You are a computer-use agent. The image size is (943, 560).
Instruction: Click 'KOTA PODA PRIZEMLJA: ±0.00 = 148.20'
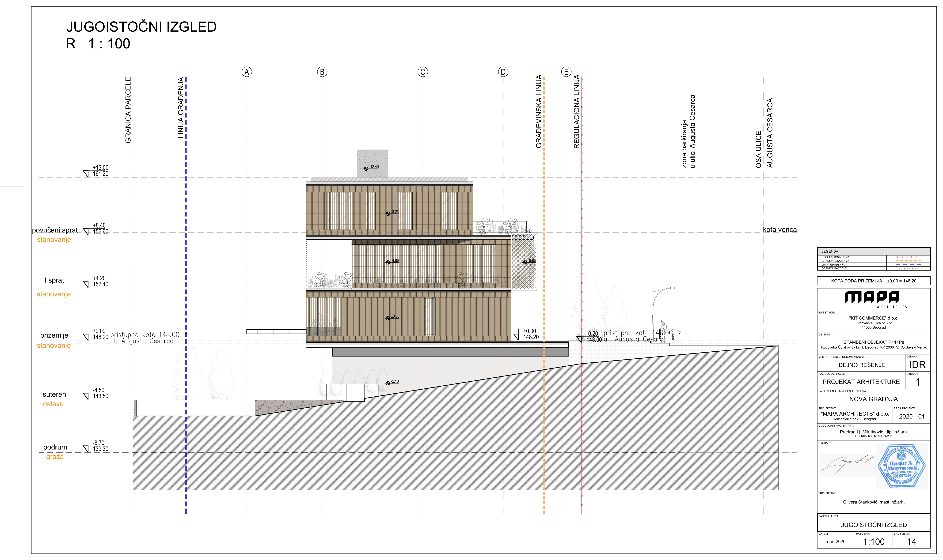tap(874, 281)
